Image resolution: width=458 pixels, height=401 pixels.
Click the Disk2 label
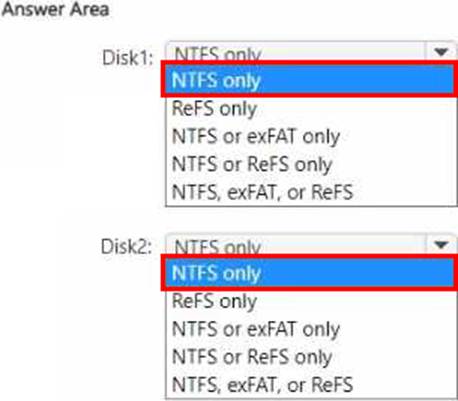[x=127, y=247]
